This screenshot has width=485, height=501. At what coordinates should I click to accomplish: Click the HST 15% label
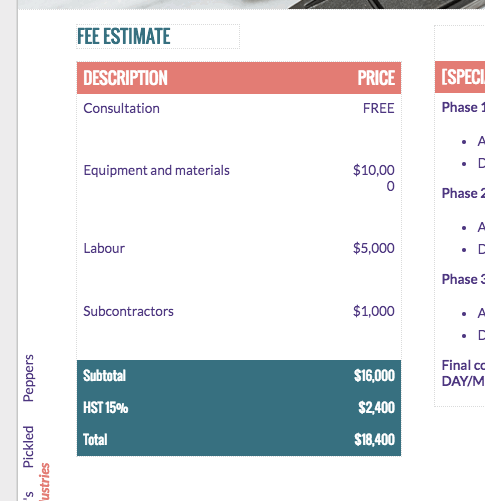pos(105,408)
